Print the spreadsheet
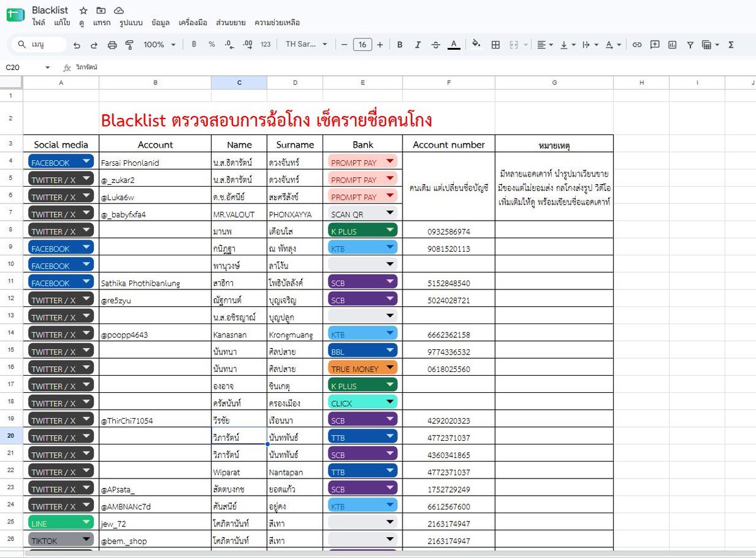Viewport: 756px width, 558px height. tap(112, 45)
